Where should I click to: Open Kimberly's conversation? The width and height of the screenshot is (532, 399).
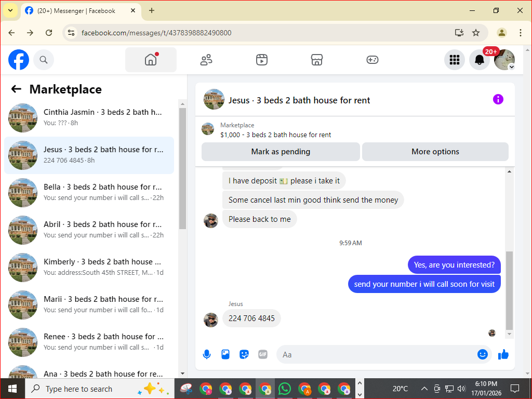[x=89, y=268]
